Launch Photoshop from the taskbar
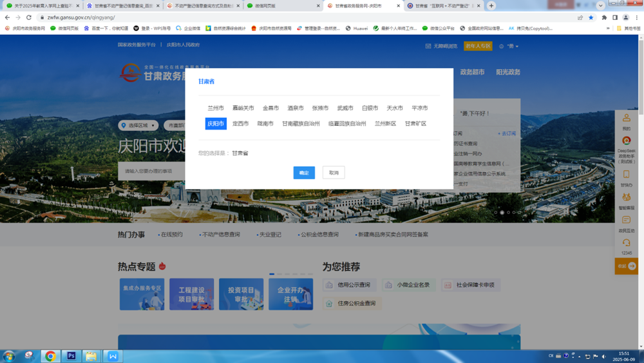The width and height of the screenshot is (644, 363). coord(71,356)
